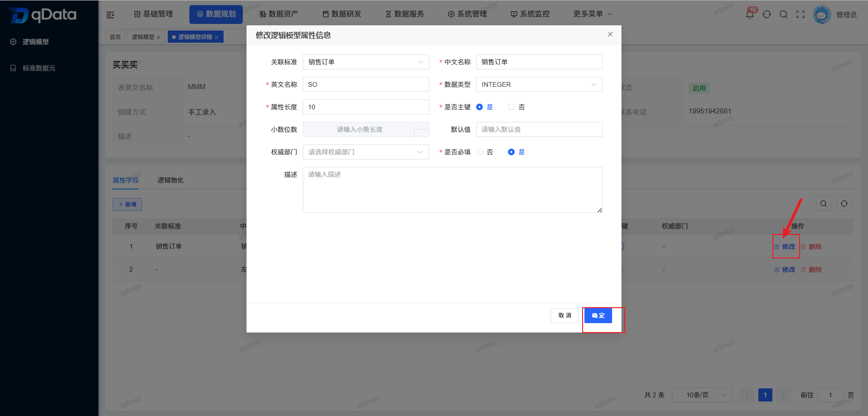
Task: Click the 销售订单 cell in 关联标准 column
Action: (169, 247)
